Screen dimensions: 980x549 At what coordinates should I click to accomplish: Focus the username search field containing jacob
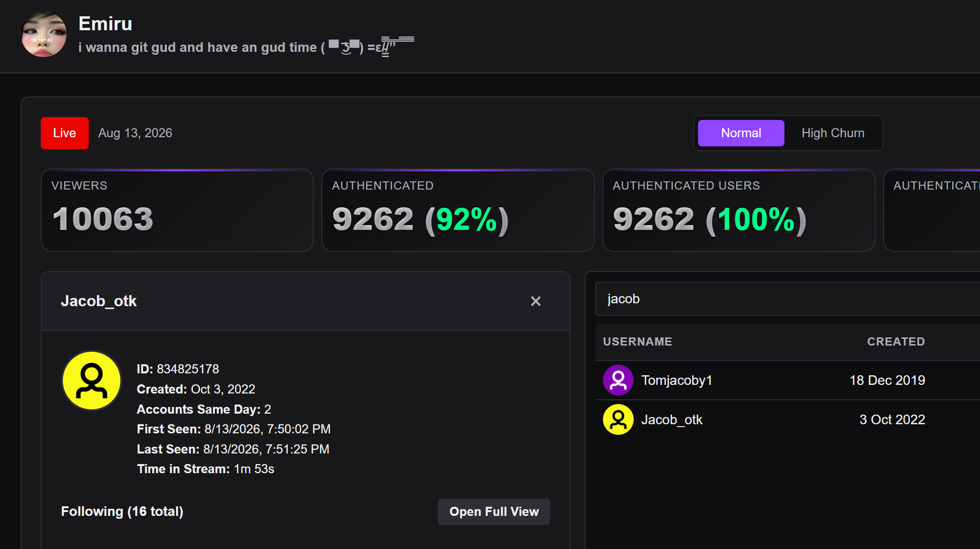point(787,299)
